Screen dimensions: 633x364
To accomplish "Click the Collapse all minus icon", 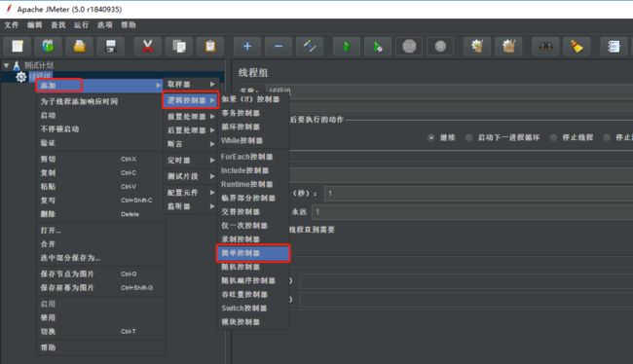I will coord(279,47).
